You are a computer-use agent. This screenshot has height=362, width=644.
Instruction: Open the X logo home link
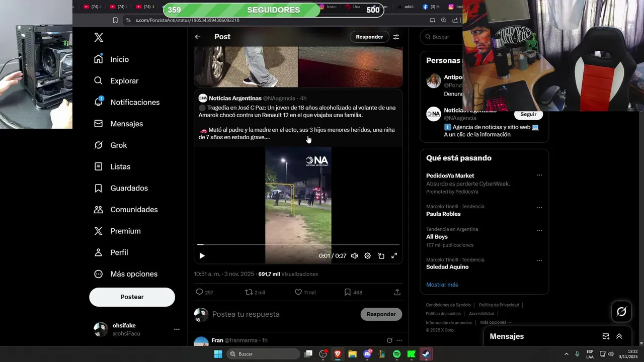pyautogui.click(x=99, y=37)
